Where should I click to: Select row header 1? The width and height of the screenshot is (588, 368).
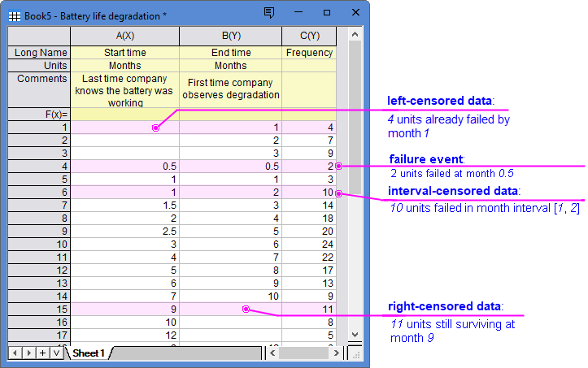coord(39,128)
